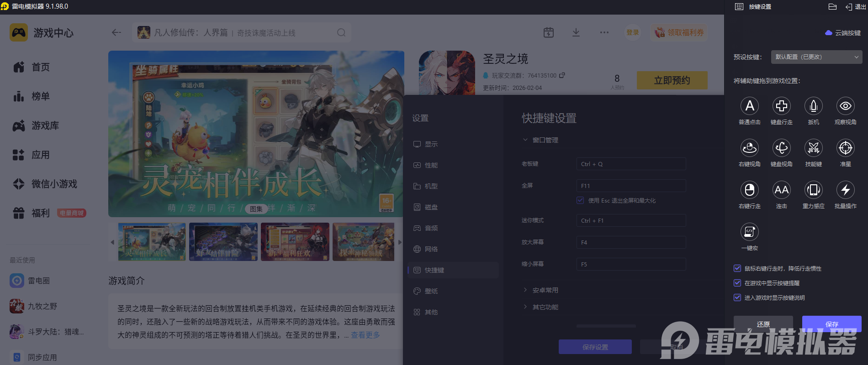This screenshot has width=868, height=365.
Task: Open 快捷键 settings tab
Action: pos(453,270)
